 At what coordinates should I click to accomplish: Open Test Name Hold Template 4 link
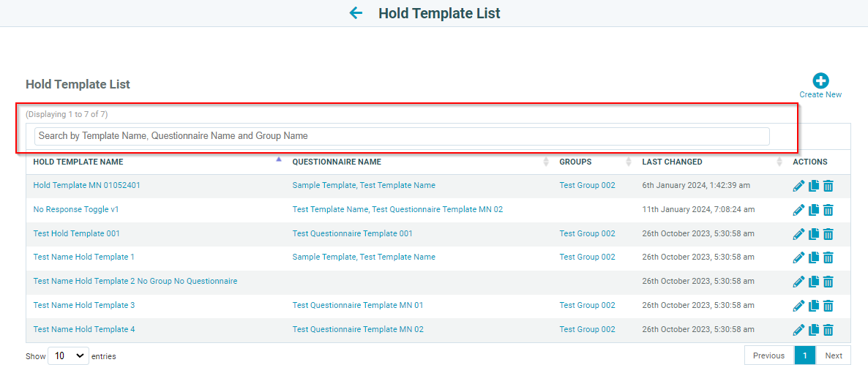point(84,329)
